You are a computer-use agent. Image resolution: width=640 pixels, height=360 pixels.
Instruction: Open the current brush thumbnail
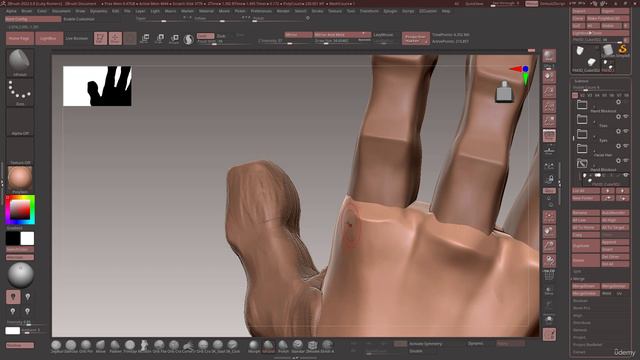coord(20,62)
